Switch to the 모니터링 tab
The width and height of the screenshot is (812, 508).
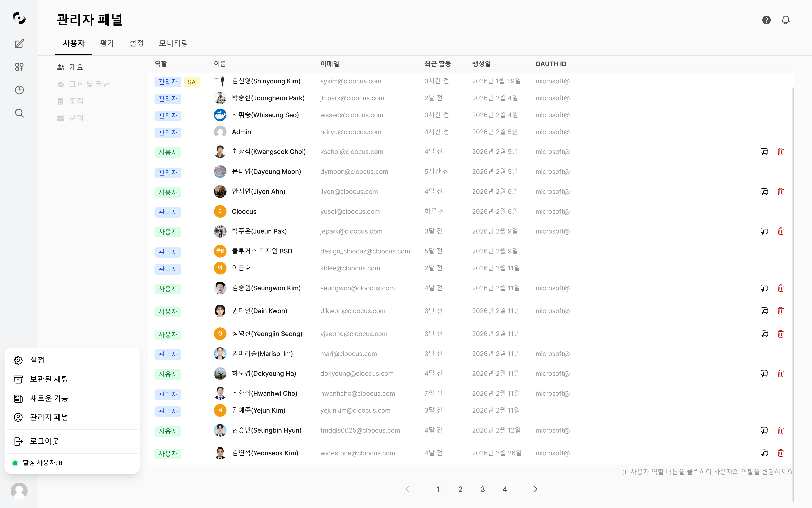pos(173,43)
